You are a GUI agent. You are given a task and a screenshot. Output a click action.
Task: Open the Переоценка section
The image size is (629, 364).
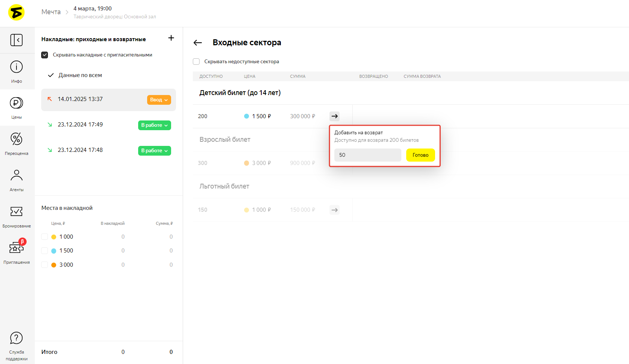16,144
